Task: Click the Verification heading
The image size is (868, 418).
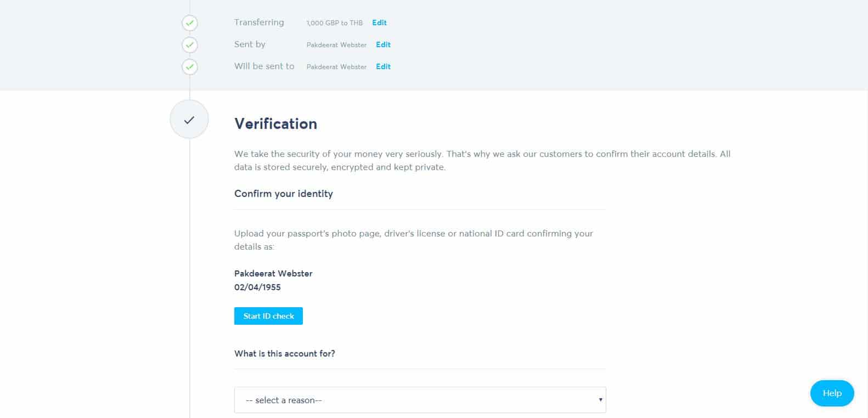Action: click(x=275, y=123)
